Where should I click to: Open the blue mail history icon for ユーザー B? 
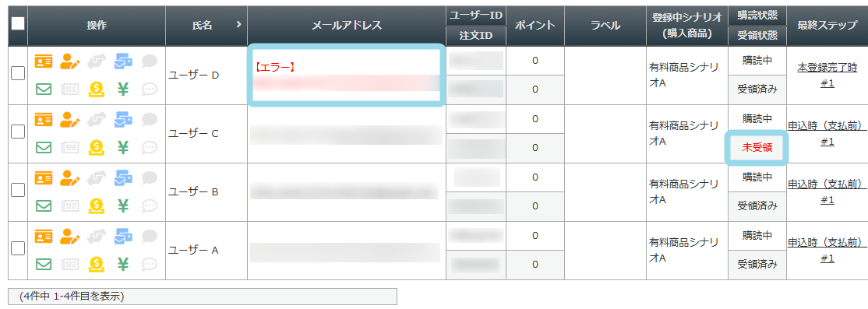(x=123, y=178)
